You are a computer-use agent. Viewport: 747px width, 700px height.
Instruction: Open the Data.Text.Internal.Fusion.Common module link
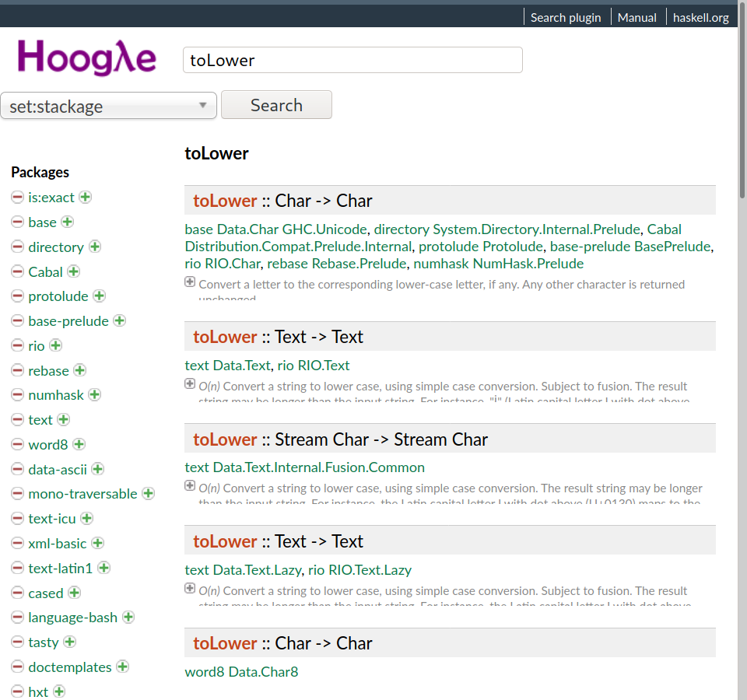[319, 467]
